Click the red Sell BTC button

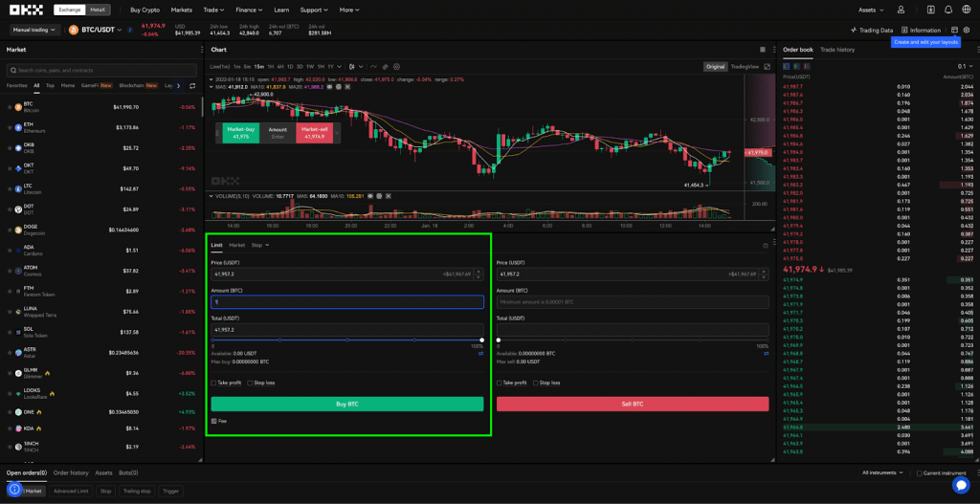click(x=632, y=404)
